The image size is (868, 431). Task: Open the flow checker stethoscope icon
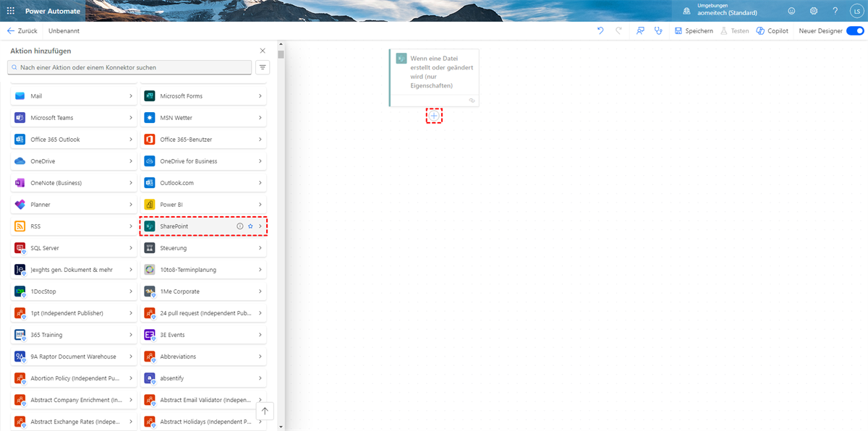[x=658, y=31]
